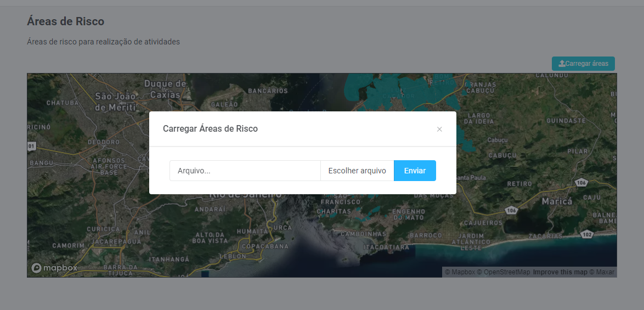The width and height of the screenshot is (644, 310).
Task: Open the Carregar áreas button
Action: pyautogui.click(x=583, y=64)
